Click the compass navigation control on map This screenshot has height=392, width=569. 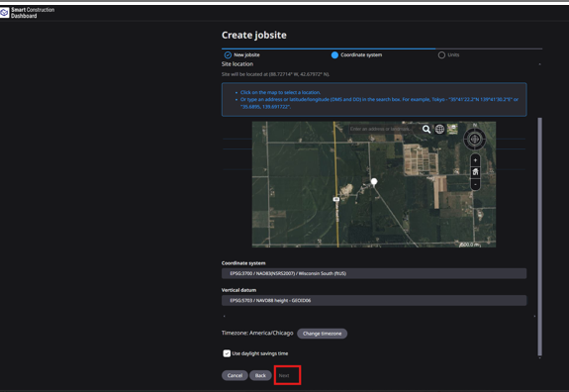(475, 139)
